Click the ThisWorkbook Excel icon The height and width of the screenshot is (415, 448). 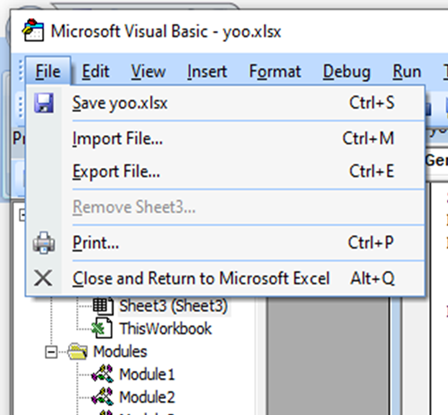(x=102, y=328)
